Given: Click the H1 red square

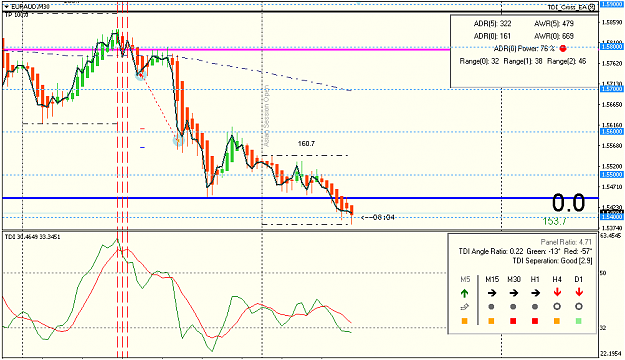Looking at the screenshot, I should (535, 321).
